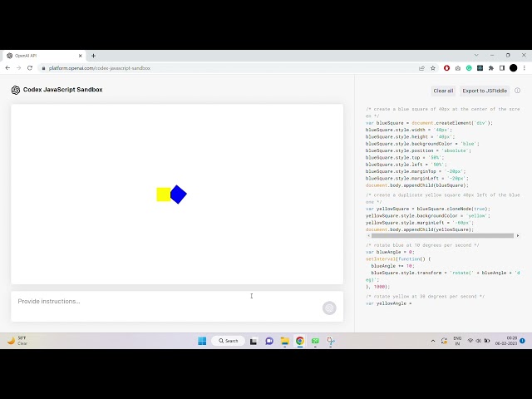Click the 'var yellowAngle =' code line
The image size is (532, 399).
click(x=388, y=303)
